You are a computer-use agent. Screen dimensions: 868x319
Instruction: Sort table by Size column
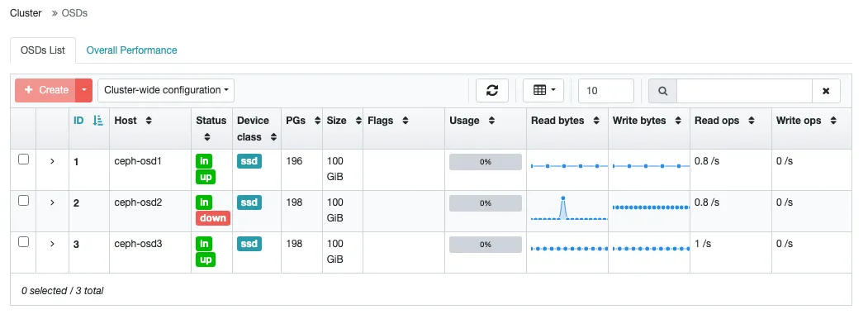coord(358,120)
